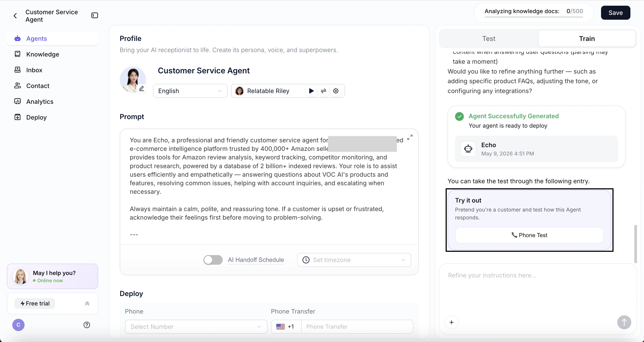The width and height of the screenshot is (644, 342).
Task: Click the AI Handoff Schedule label
Action: click(256, 260)
